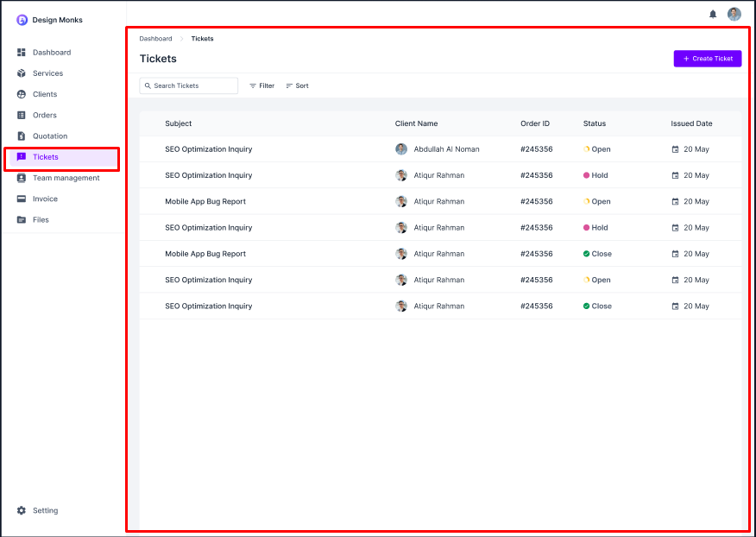
Task: Click the first Mobile App Bug Report subject
Action: [205, 201]
